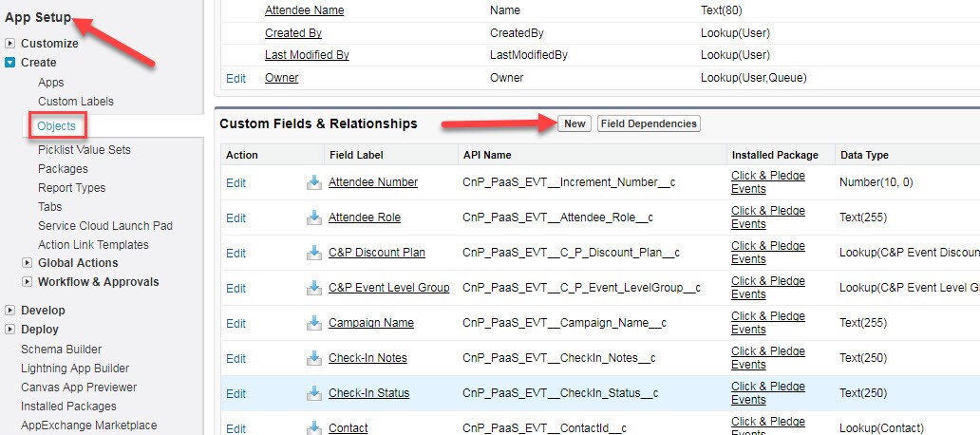Expand the Develop section
This screenshot has width=980, height=435.
click(x=10, y=311)
